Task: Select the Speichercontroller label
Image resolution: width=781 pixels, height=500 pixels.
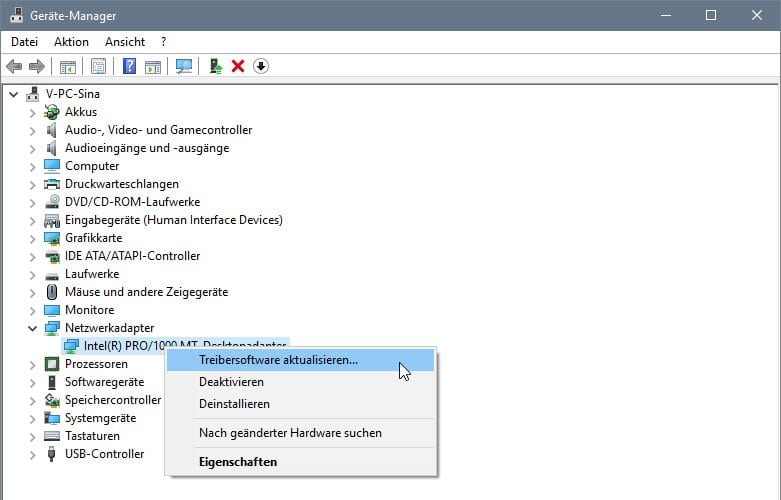Action: 113,400
